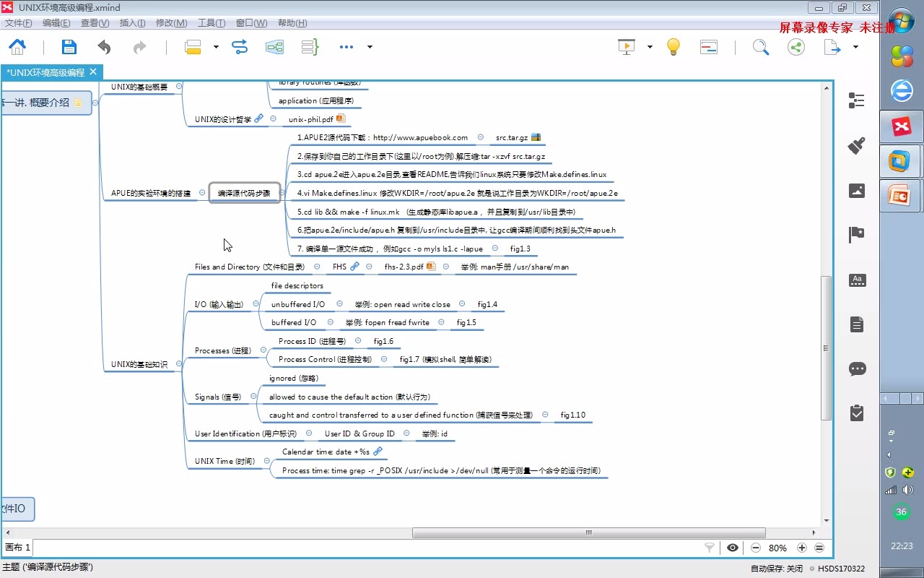Start presentation mode
This screenshot has width=924, height=578.
tap(626, 47)
